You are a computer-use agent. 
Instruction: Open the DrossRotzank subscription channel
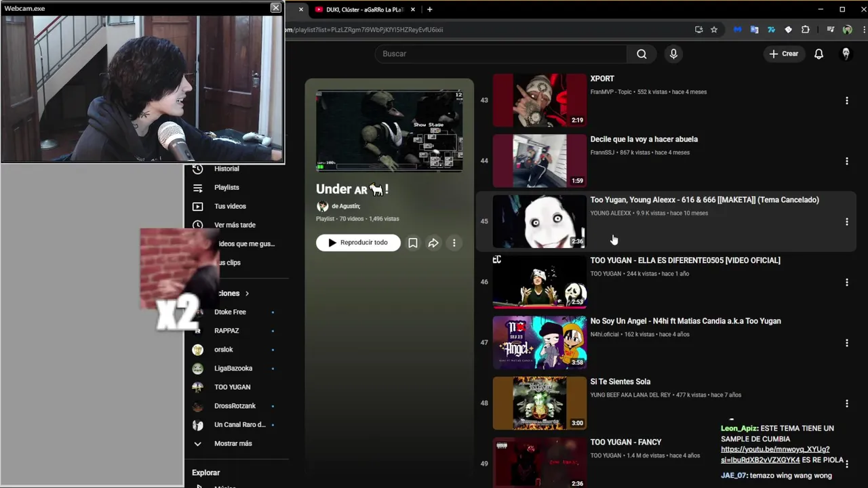[236, 406]
